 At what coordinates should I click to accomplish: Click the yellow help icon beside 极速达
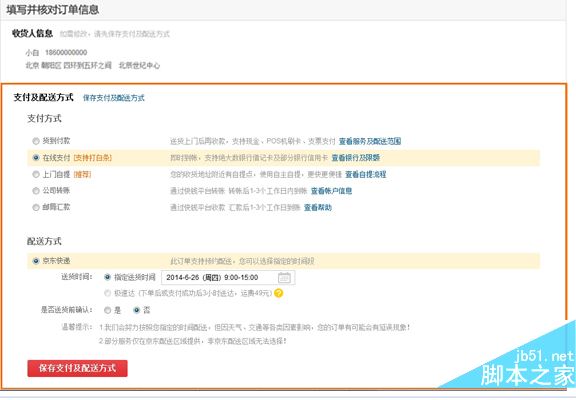(279, 293)
